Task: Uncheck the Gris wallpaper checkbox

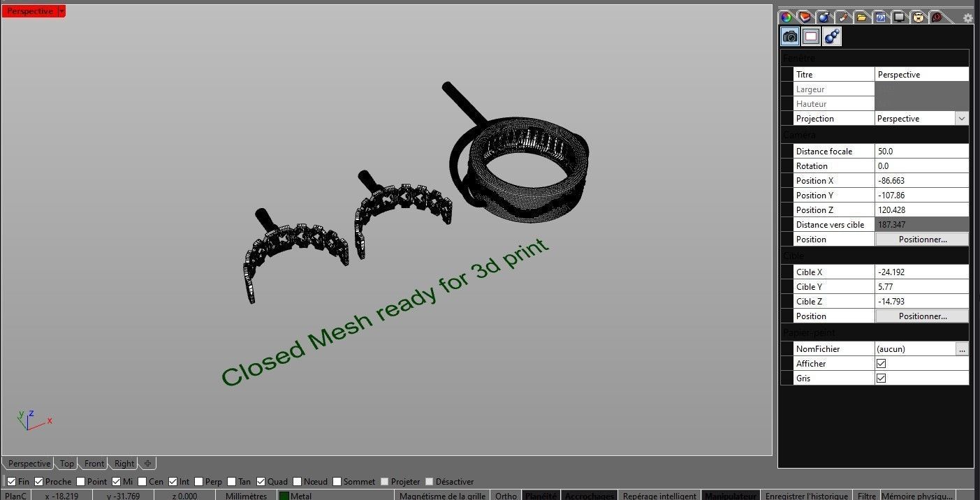Action: click(x=881, y=378)
